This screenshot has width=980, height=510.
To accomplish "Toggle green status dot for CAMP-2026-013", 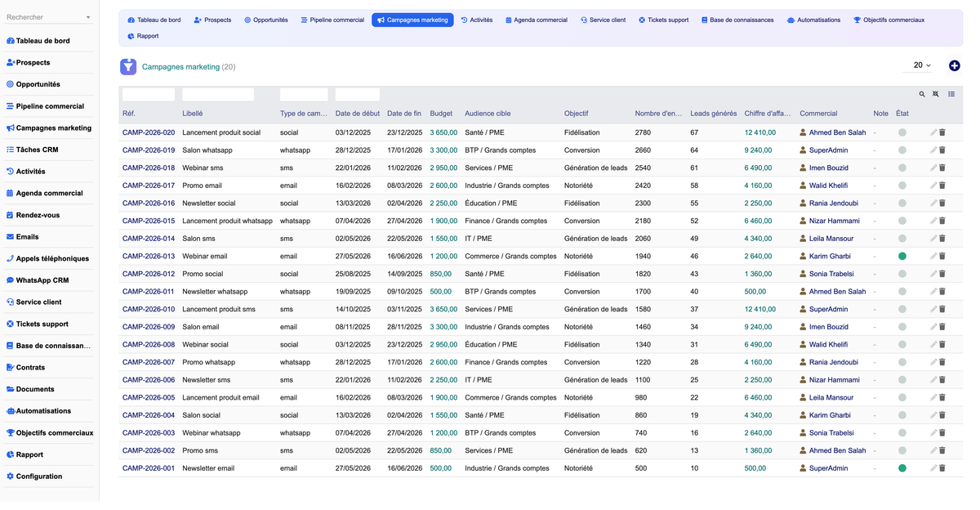I will coord(902,256).
